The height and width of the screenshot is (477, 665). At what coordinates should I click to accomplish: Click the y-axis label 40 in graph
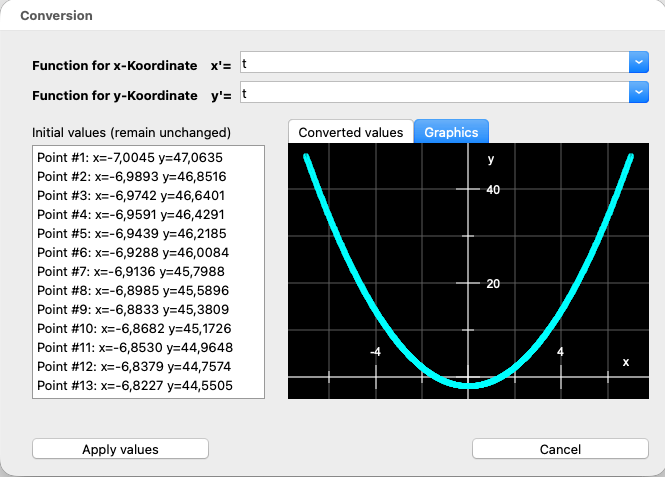click(493, 189)
